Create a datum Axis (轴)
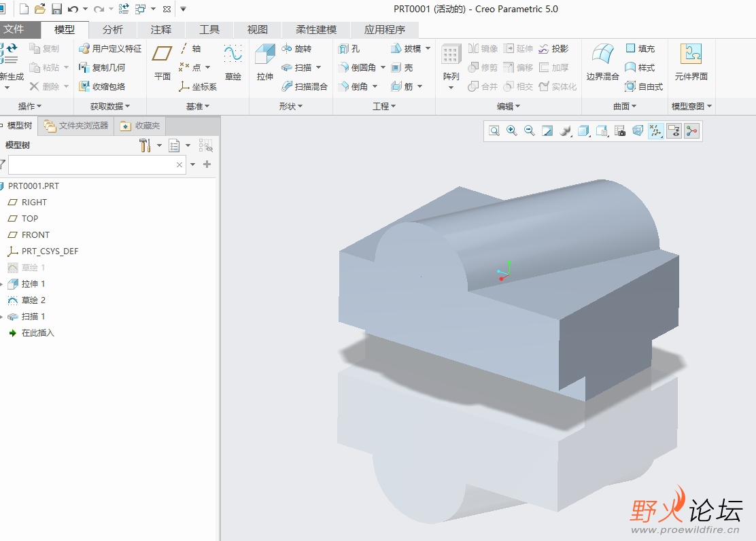Screen dimensions: 756x541 190,49
